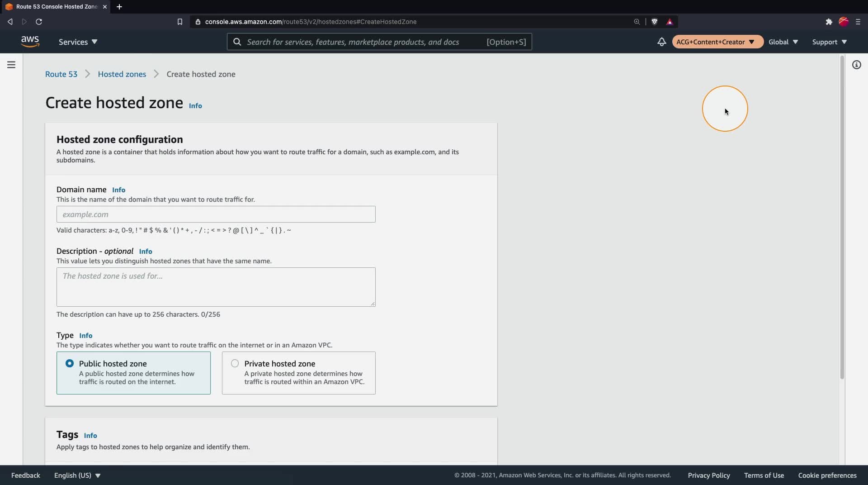Viewport: 868px width, 485px height.
Task: Click the notifications bell icon
Action: point(661,42)
